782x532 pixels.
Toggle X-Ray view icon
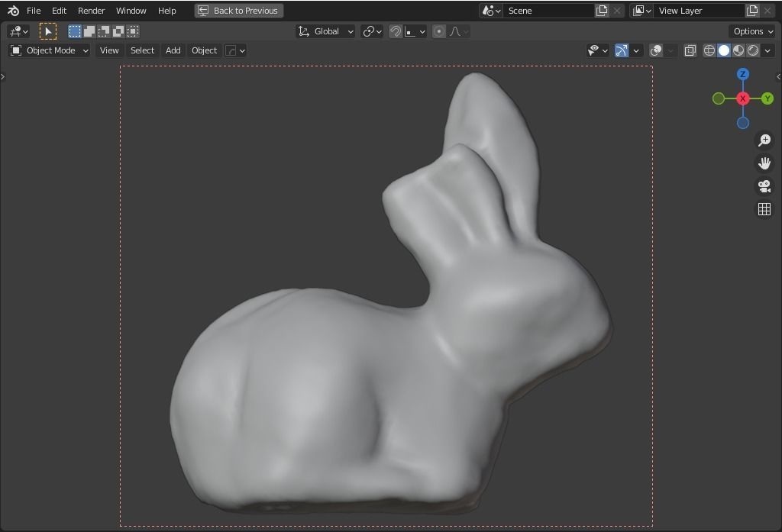690,50
